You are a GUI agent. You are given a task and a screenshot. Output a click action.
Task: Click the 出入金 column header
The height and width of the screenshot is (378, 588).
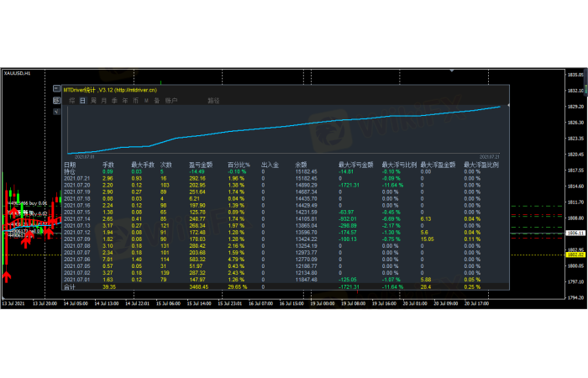[x=270, y=165]
